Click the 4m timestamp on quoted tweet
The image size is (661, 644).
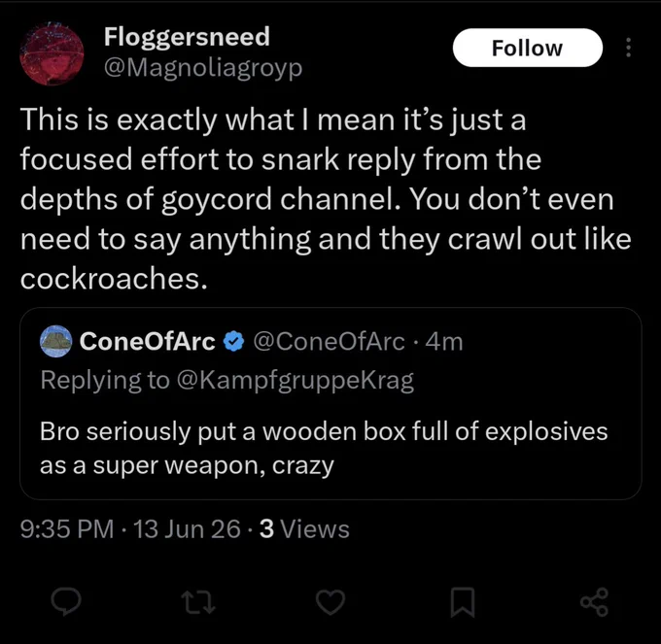click(444, 342)
